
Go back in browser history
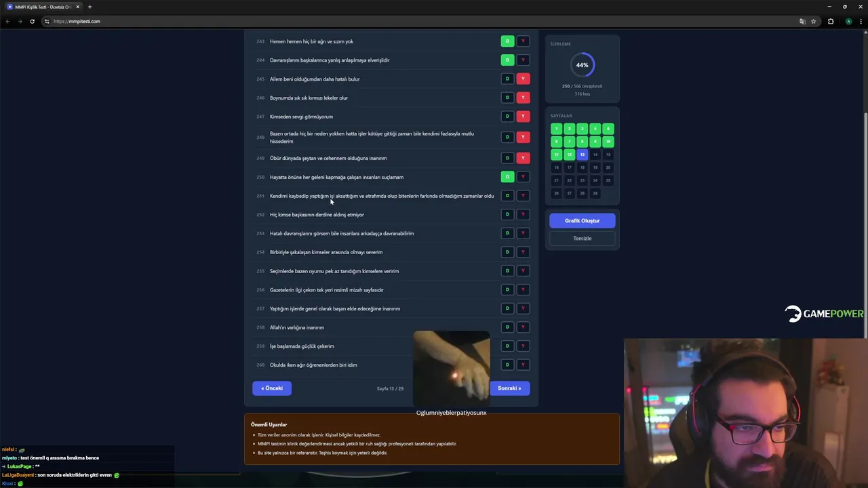(7, 21)
